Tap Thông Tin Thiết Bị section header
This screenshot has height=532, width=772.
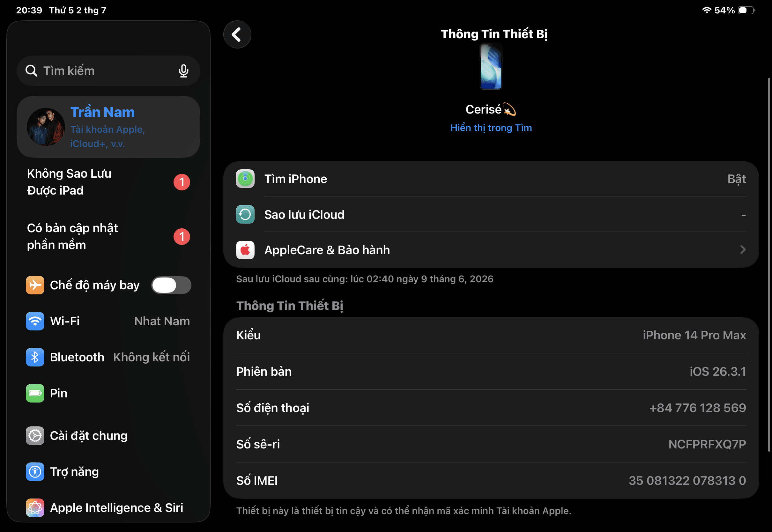pyautogui.click(x=290, y=306)
